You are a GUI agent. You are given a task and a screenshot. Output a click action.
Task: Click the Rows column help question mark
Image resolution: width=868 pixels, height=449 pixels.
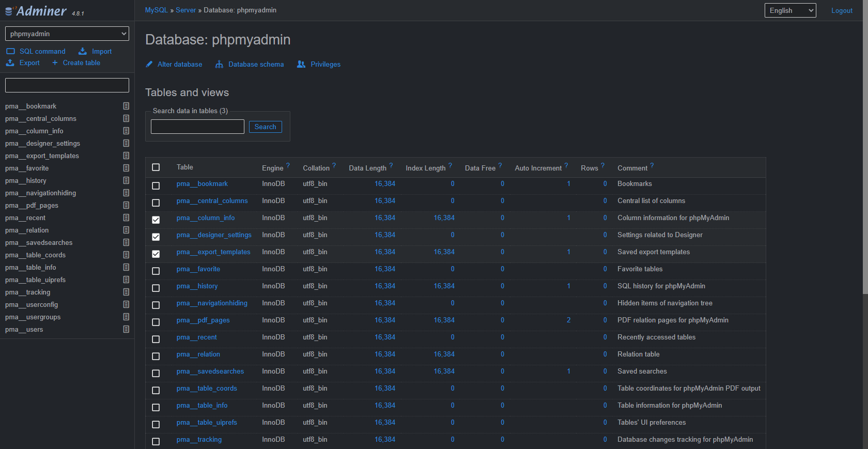[602, 165]
